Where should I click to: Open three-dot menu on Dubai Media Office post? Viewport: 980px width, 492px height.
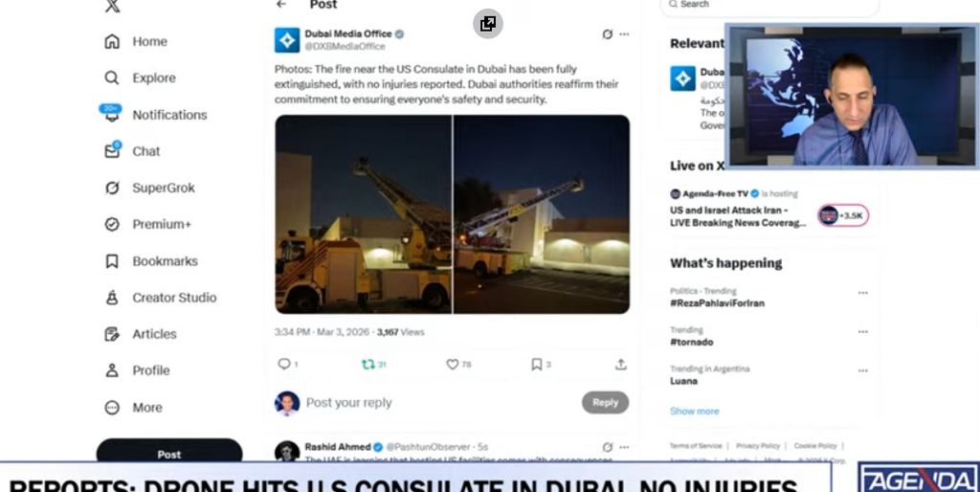tap(624, 34)
